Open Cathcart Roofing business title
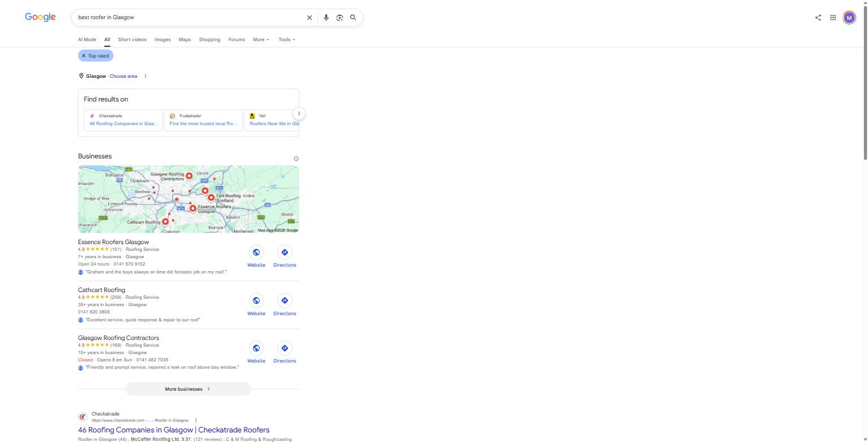This screenshot has width=868, height=442. 102,290
